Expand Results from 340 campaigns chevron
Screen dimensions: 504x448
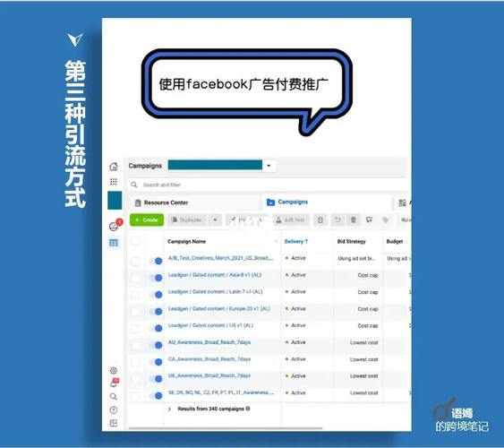(170, 409)
